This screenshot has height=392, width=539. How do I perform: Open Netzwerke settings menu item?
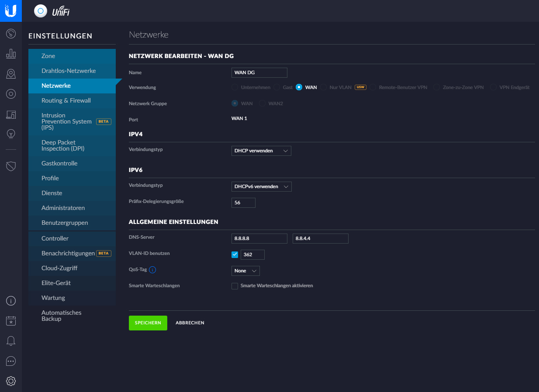coord(72,86)
